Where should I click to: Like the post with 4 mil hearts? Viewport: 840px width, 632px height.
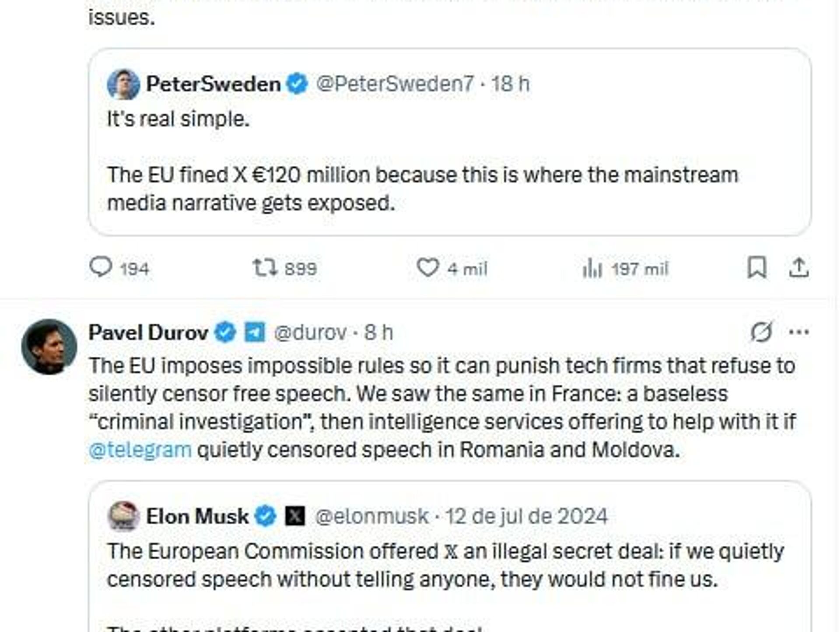click(427, 267)
